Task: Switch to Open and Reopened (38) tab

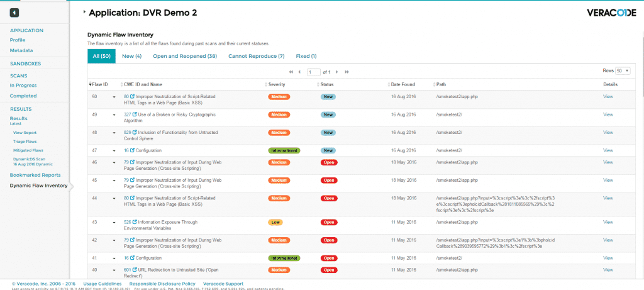Action: tap(185, 56)
